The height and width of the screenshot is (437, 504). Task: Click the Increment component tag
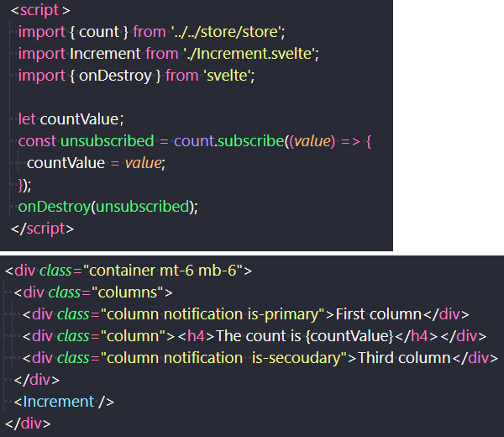coord(64,402)
